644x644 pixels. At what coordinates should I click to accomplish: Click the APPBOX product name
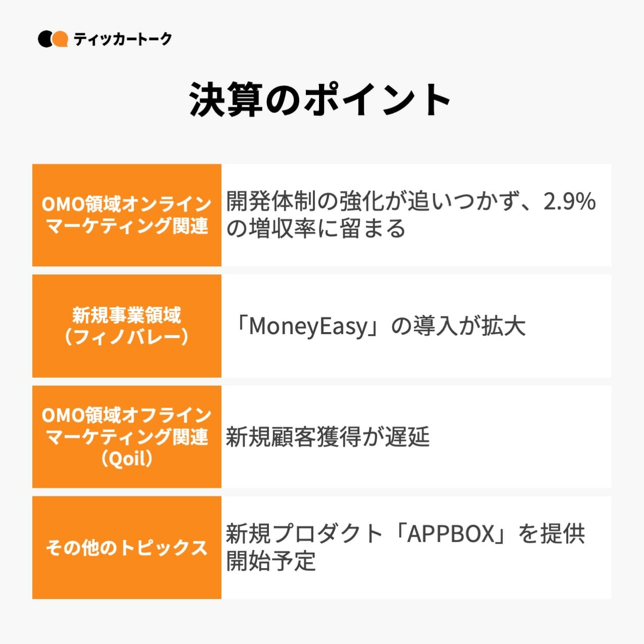click(x=451, y=534)
